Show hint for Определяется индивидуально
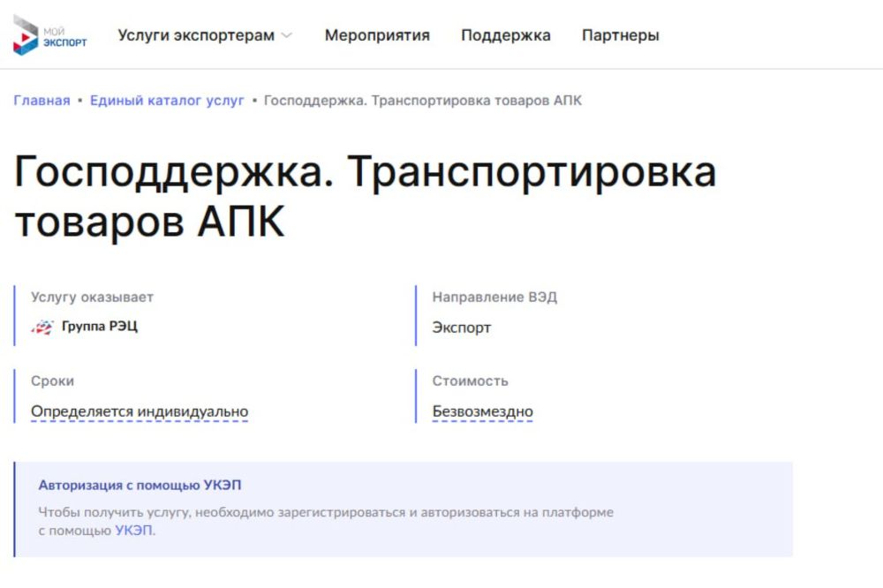The height and width of the screenshot is (588, 883). (140, 411)
